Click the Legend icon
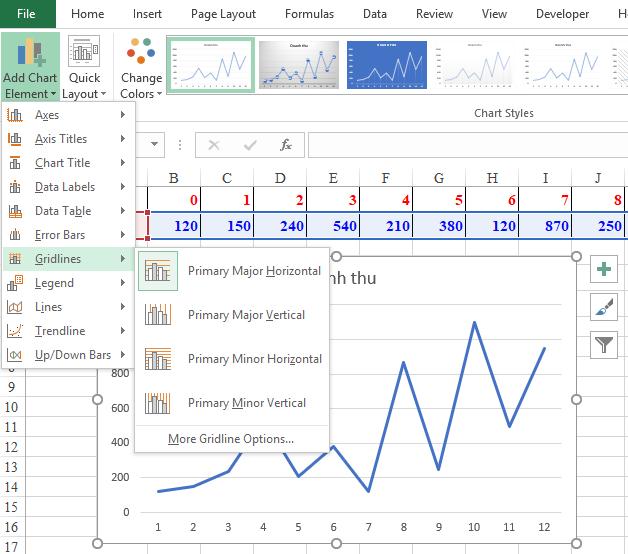 point(15,283)
